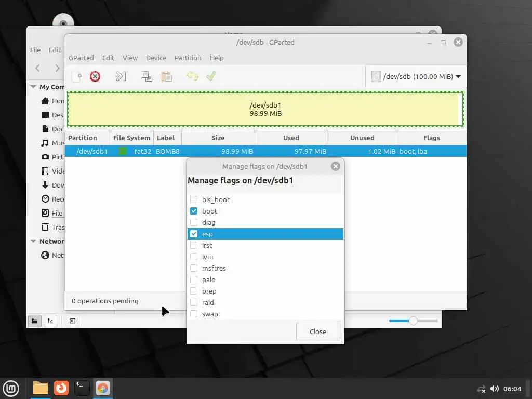Screen dimensions: 532x399
Task: Enable the irst flag checkbox
Action: (194, 245)
